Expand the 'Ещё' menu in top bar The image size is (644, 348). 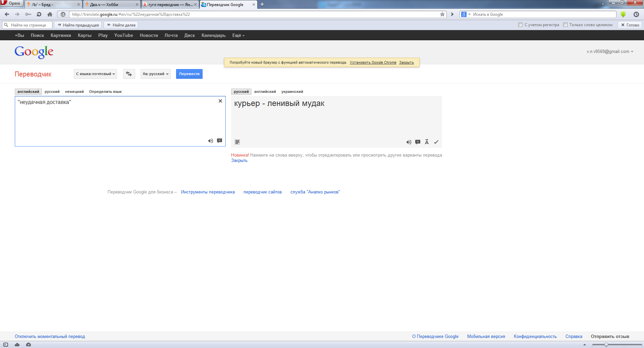tap(238, 36)
